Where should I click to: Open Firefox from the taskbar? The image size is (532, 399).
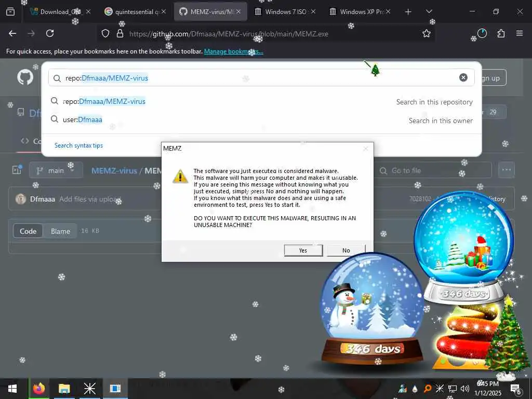click(38, 389)
